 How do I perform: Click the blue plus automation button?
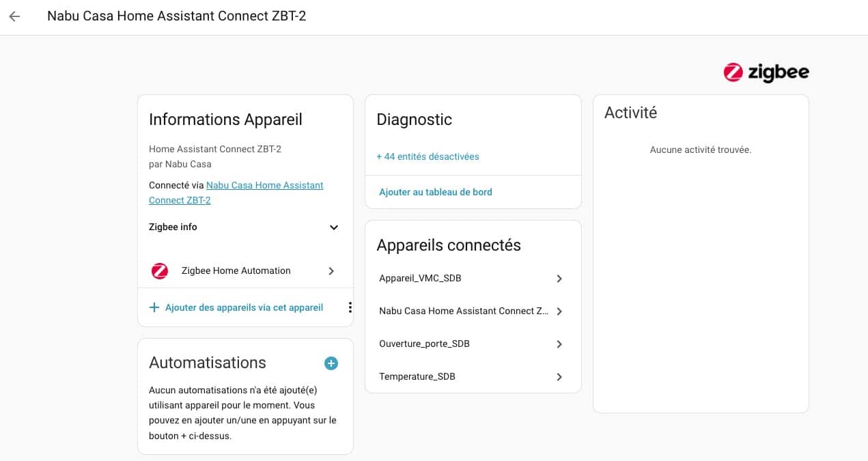[x=331, y=363]
